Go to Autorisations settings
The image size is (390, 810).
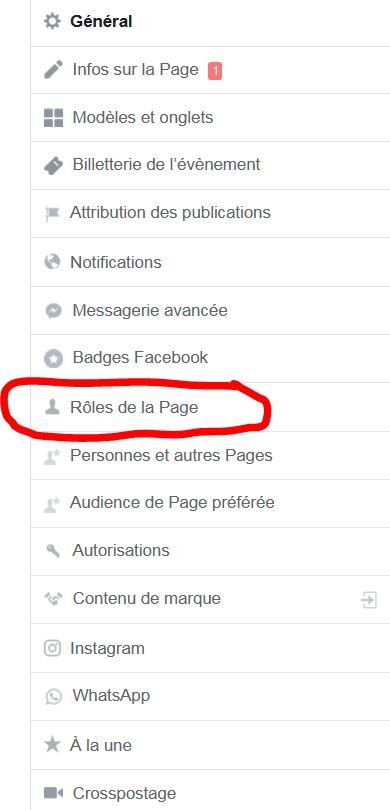(210, 551)
